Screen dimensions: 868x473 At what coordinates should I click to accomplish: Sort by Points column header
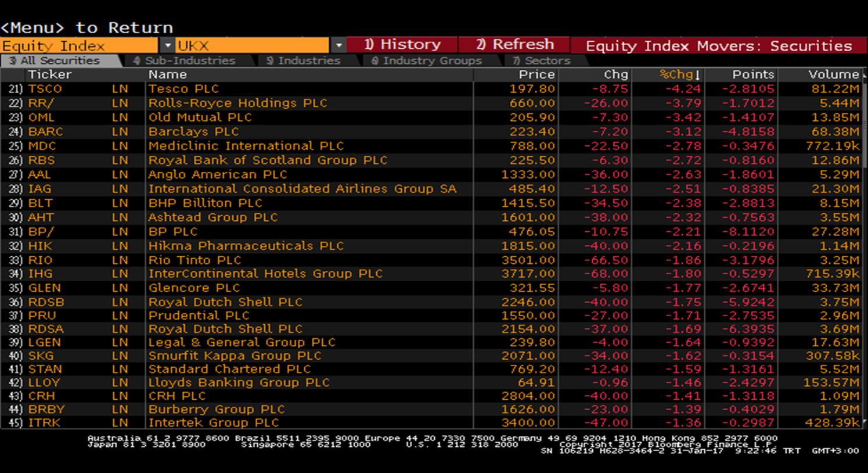(753, 74)
